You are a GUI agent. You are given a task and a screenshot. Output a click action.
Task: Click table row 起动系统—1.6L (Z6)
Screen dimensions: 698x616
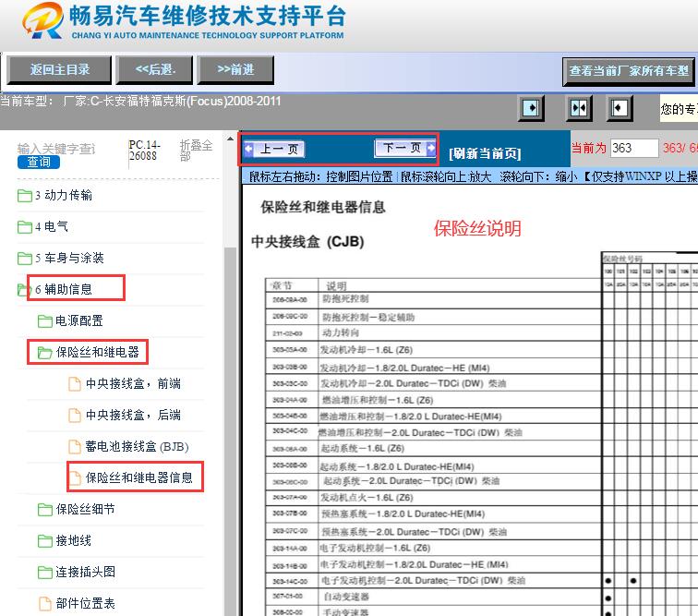[x=433, y=449]
